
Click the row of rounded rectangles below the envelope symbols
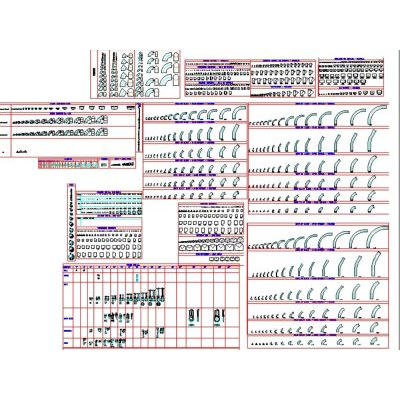224,259
